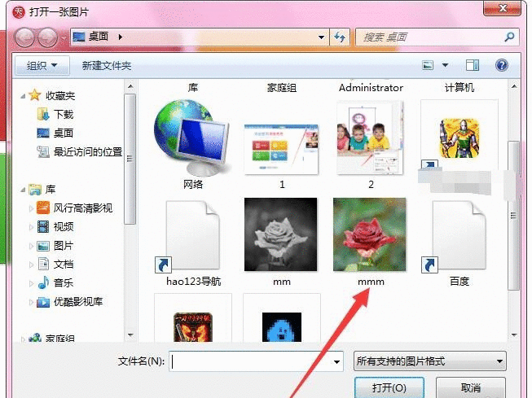532x398 pixels.
Task: Click the Back navigation arrow button
Action: click(x=24, y=37)
